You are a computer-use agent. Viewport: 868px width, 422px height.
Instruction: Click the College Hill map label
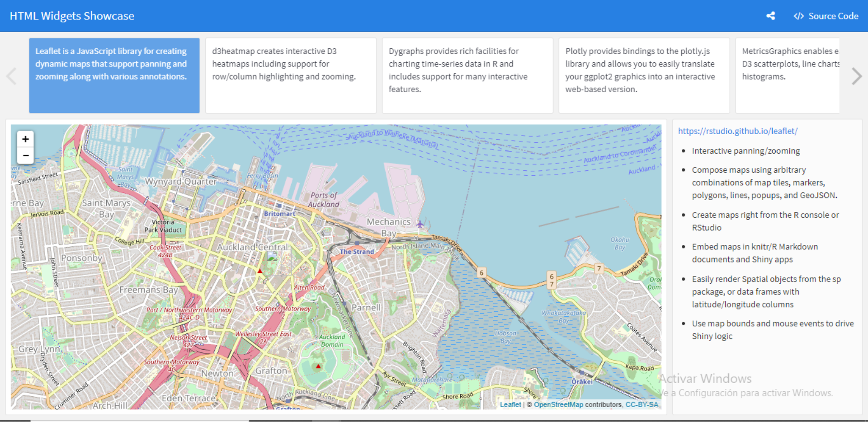click(x=130, y=241)
